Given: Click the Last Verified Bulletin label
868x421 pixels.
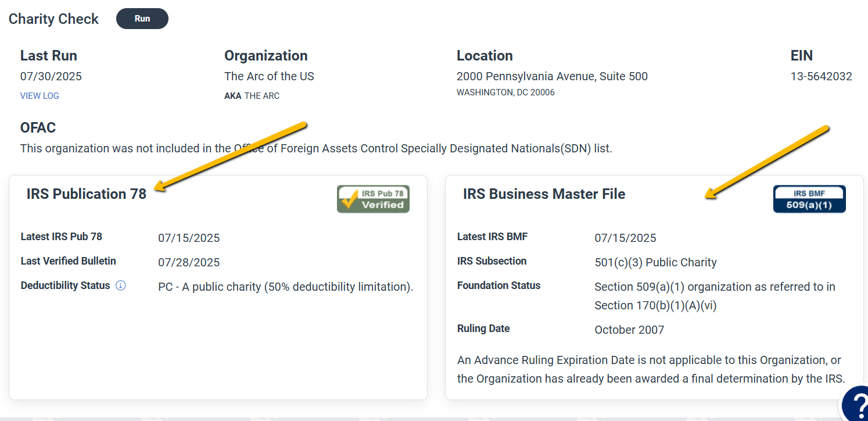Looking at the screenshot, I should coord(69,261).
